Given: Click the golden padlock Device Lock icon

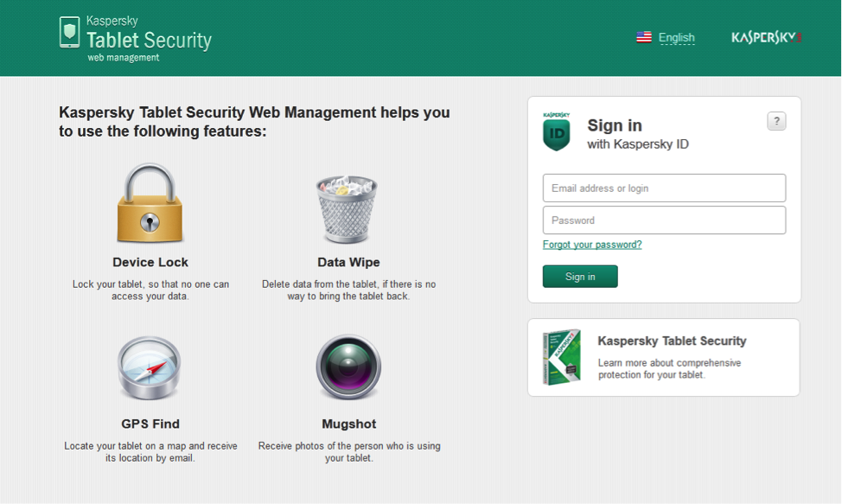Looking at the screenshot, I should 150,203.
